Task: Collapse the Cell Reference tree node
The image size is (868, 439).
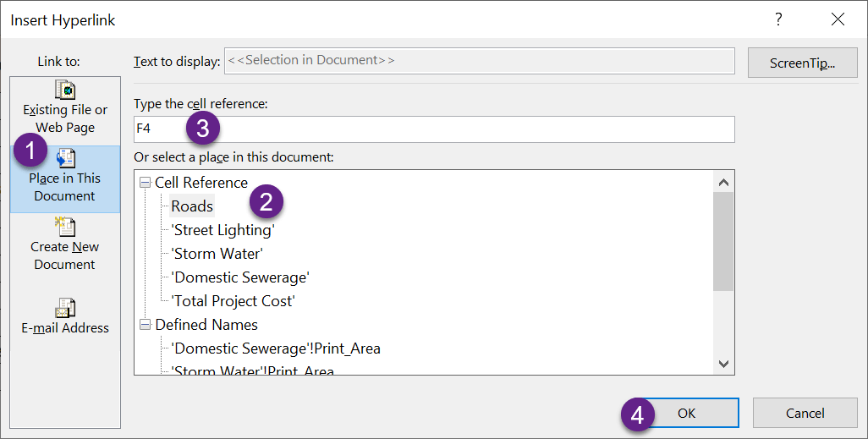Action: click(x=143, y=183)
